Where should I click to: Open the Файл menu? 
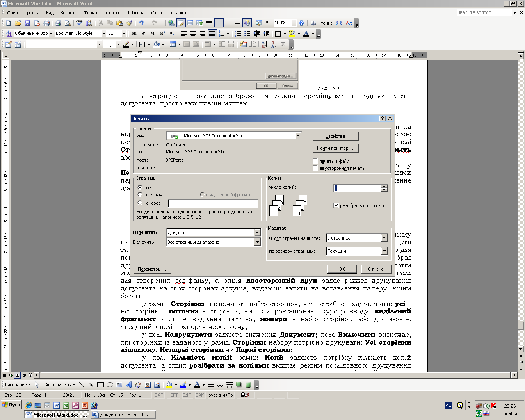point(12,13)
